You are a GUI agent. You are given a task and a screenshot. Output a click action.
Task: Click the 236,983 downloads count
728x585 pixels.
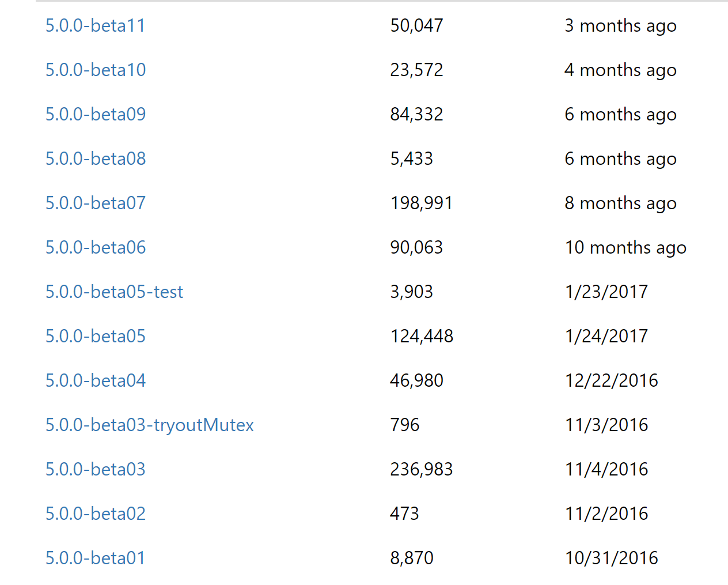tap(422, 469)
